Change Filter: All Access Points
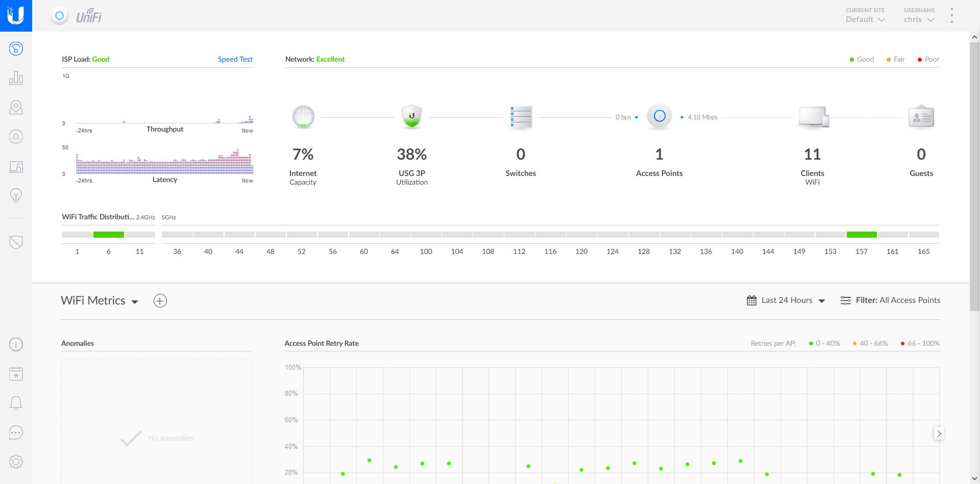 (897, 300)
